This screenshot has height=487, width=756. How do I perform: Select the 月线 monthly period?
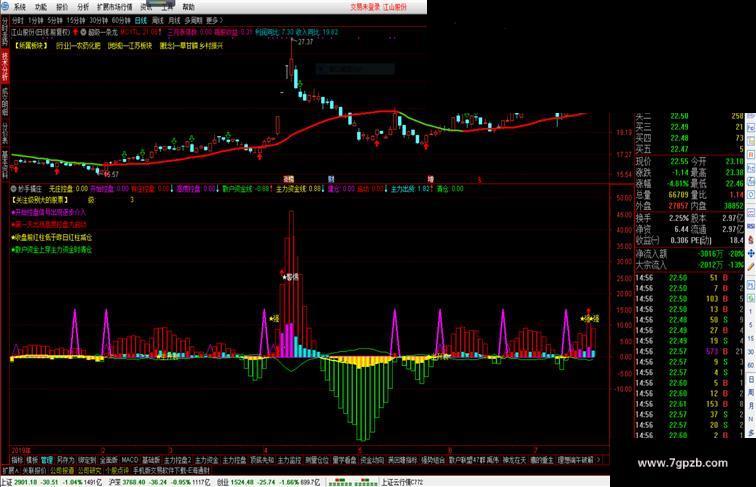[174, 20]
